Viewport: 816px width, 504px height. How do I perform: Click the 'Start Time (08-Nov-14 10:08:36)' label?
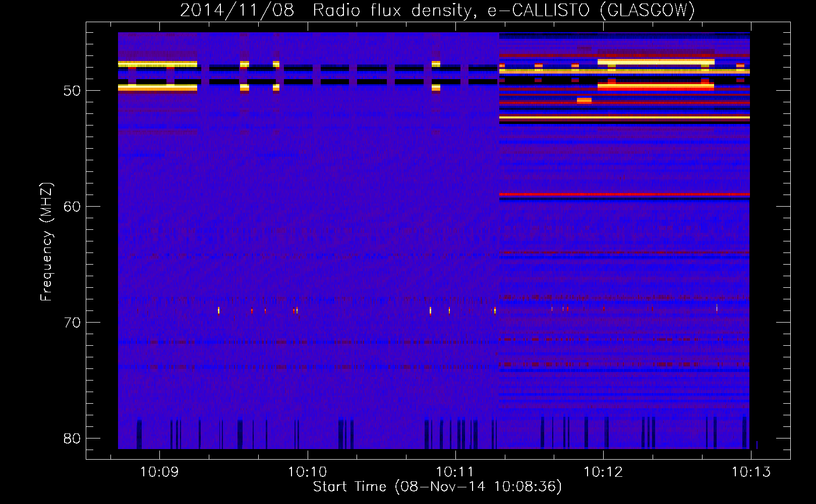click(437, 487)
